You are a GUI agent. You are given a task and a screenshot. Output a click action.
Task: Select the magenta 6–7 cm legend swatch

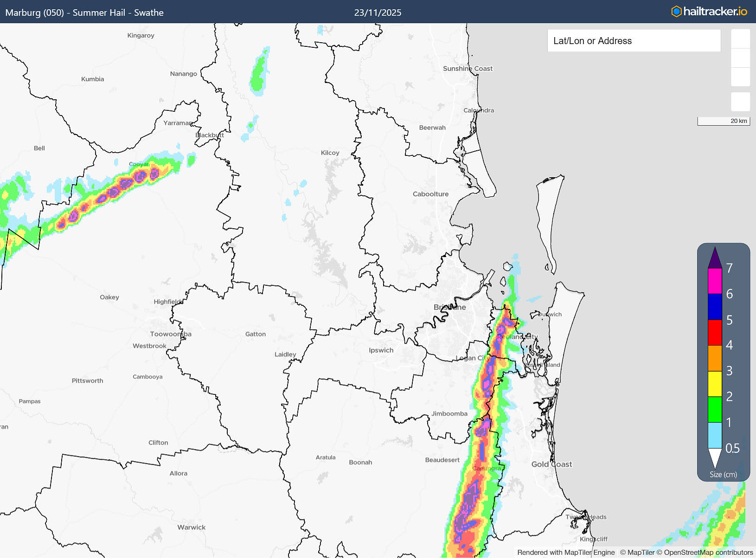coord(715,281)
